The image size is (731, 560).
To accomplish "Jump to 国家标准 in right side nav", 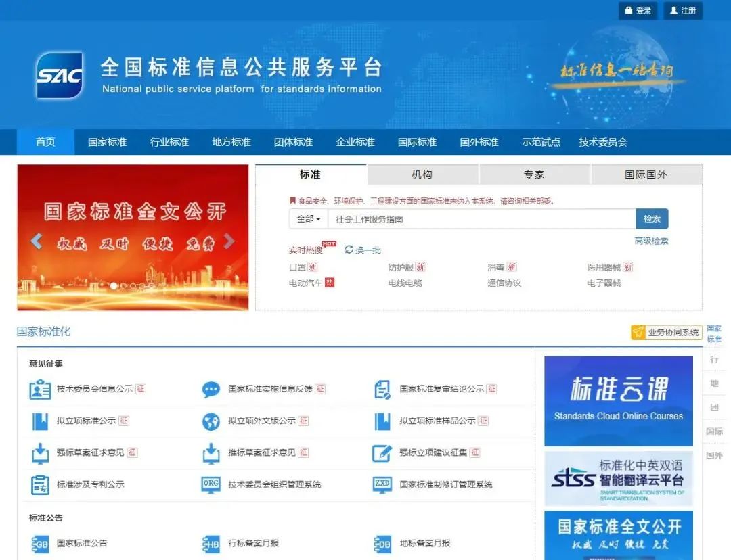I will [714, 333].
